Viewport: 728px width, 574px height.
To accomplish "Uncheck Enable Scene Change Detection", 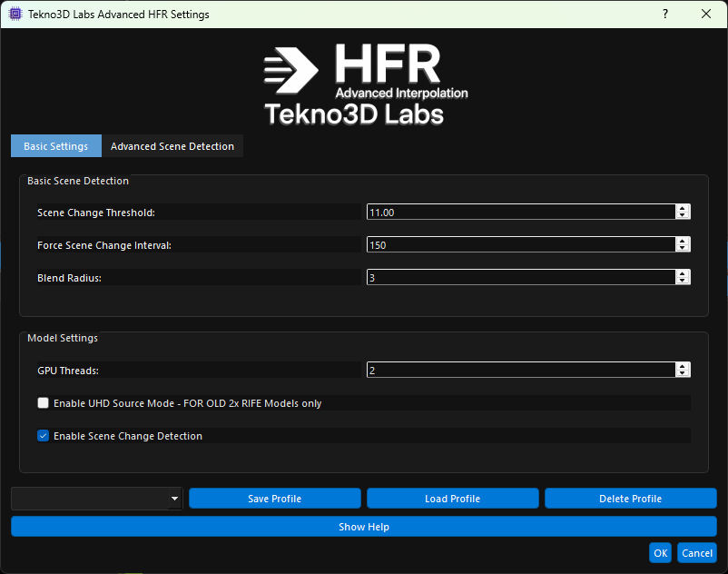I will pyautogui.click(x=44, y=436).
